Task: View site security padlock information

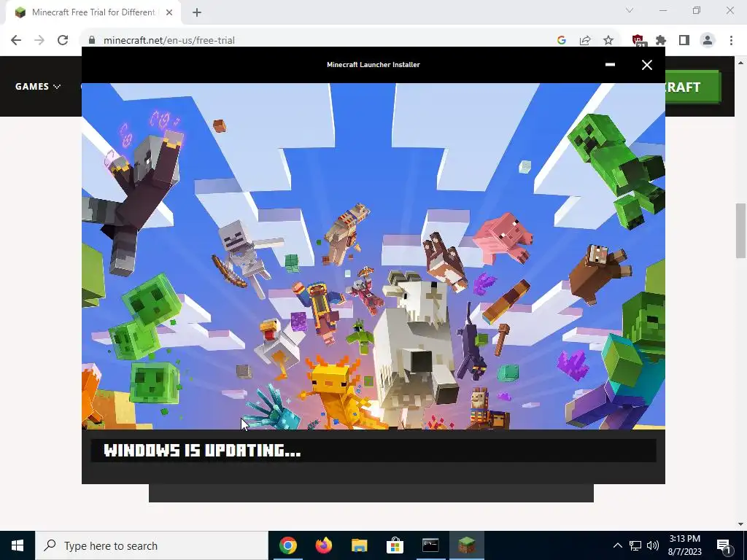Action: point(92,40)
